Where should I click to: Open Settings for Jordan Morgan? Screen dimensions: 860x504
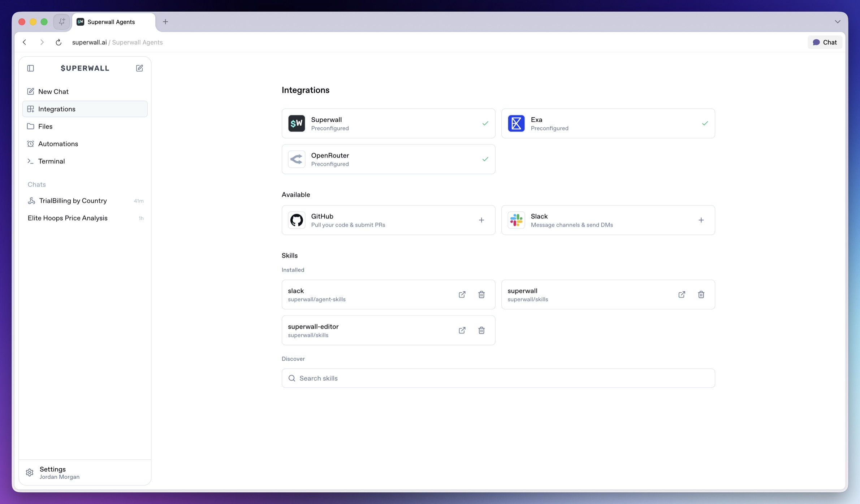[85, 473]
